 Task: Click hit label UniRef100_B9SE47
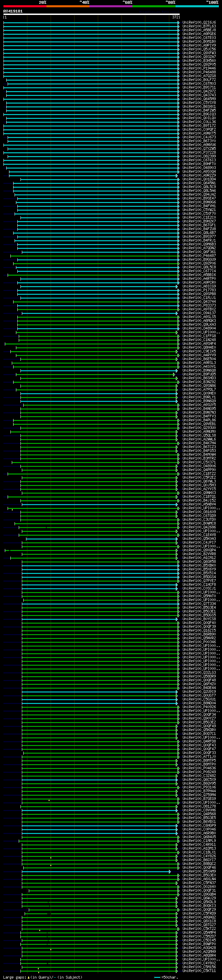[199, 198]
